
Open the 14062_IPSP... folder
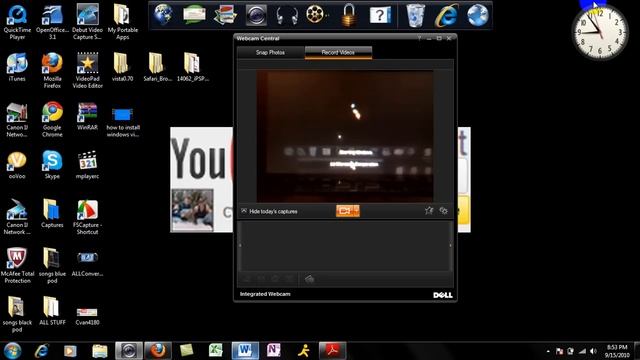193,67
